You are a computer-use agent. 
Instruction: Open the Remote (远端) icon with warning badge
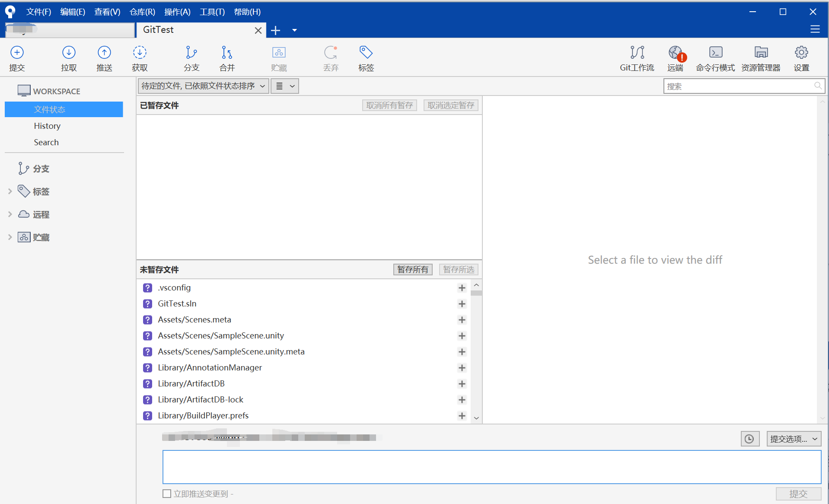[676, 58]
